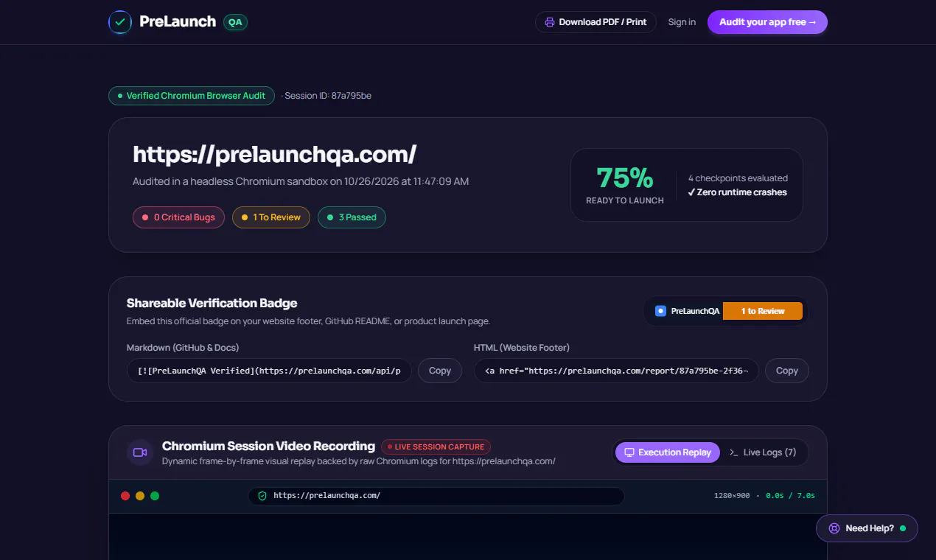Viewport: 936px width, 560px height.
Task: Click the https://prelaunchqa.com/ report heading
Action: point(275,155)
